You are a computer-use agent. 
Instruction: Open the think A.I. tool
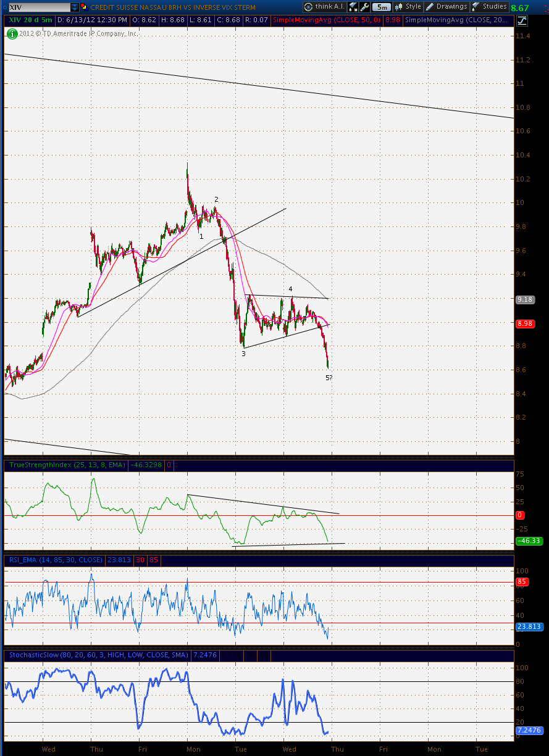(324, 7)
